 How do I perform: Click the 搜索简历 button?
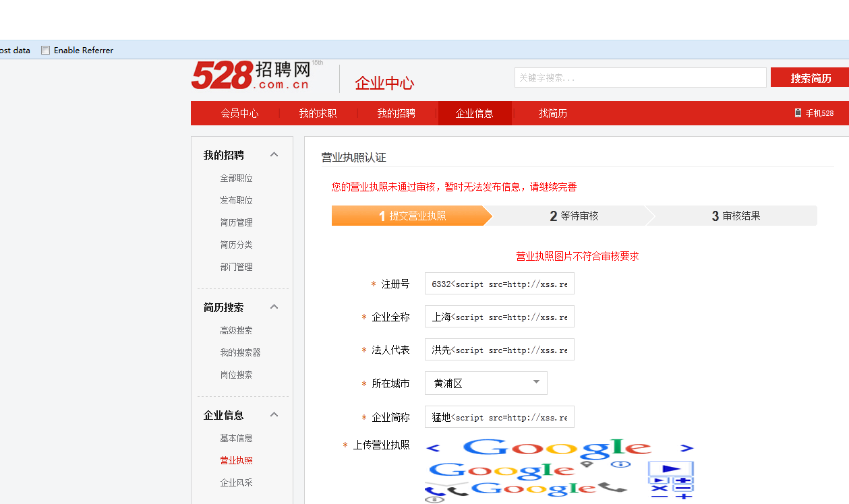click(810, 77)
